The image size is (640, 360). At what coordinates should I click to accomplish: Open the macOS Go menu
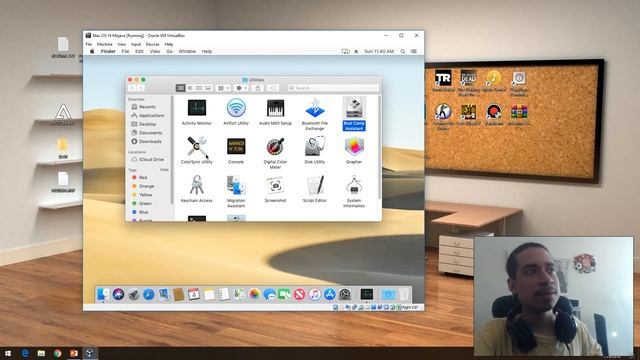click(x=169, y=51)
